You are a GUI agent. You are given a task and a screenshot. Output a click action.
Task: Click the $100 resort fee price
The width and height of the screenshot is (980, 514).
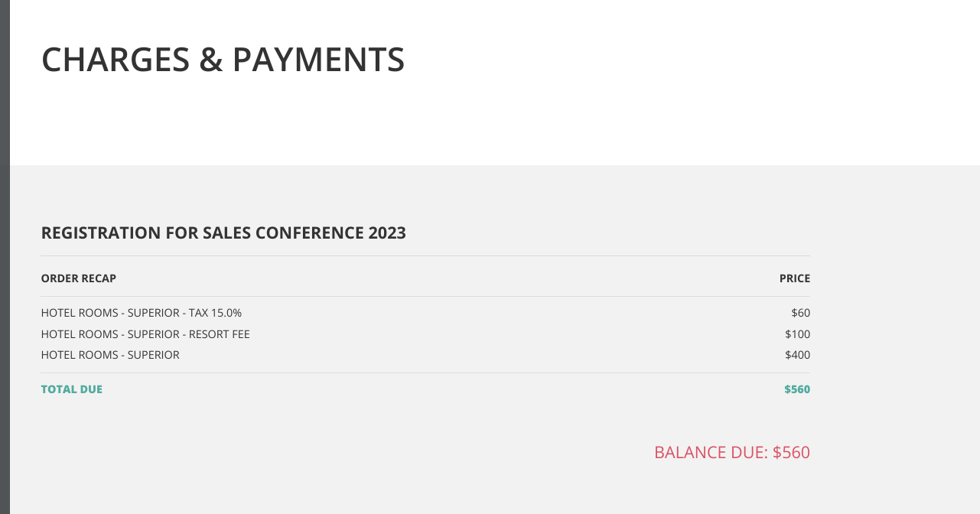click(x=797, y=334)
